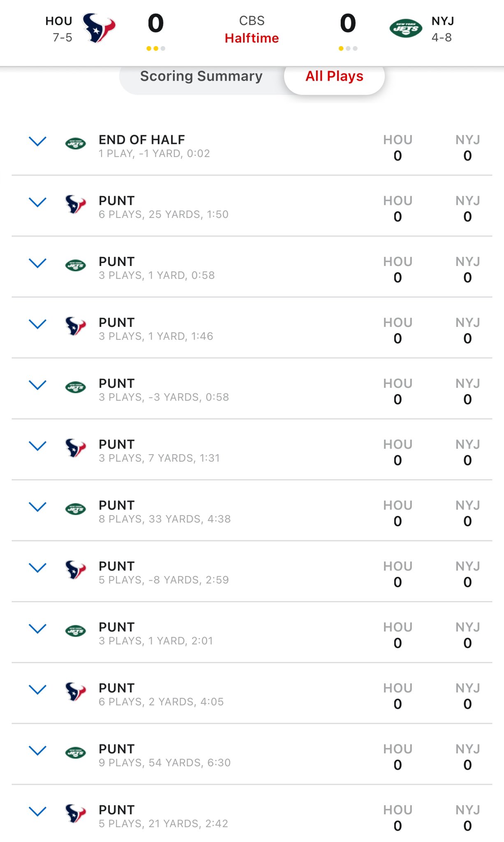This screenshot has width=504, height=842.
Task: Tap the New York Jets logo in header
Action: pos(406,28)
